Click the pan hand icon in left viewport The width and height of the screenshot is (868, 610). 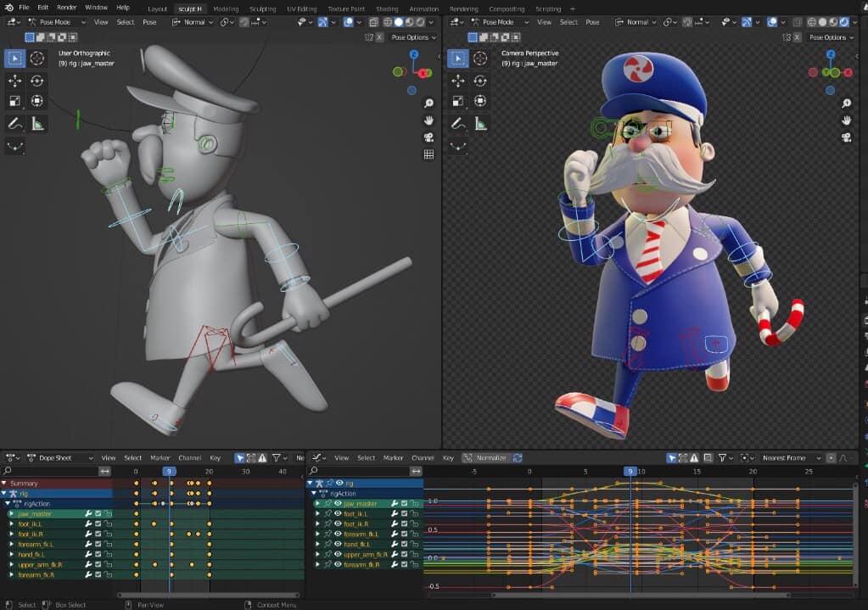pos(428,120)
